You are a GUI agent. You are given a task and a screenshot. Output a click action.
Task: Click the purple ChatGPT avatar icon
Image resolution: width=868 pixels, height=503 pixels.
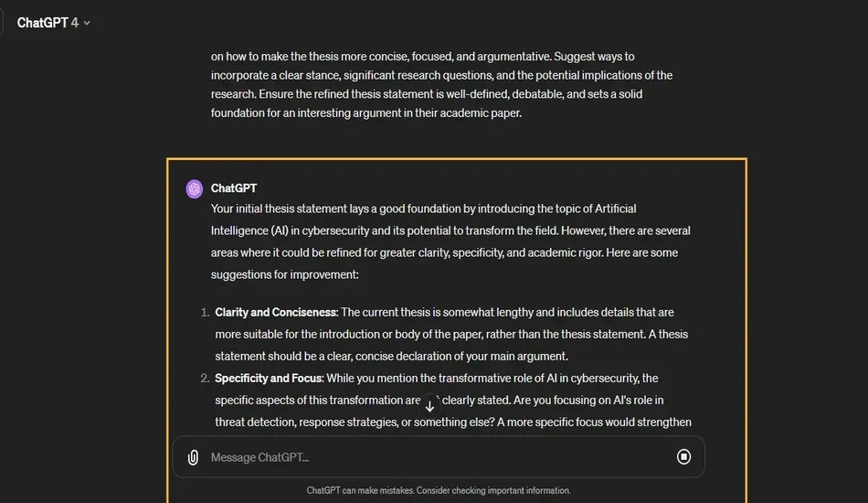[195, 189]
